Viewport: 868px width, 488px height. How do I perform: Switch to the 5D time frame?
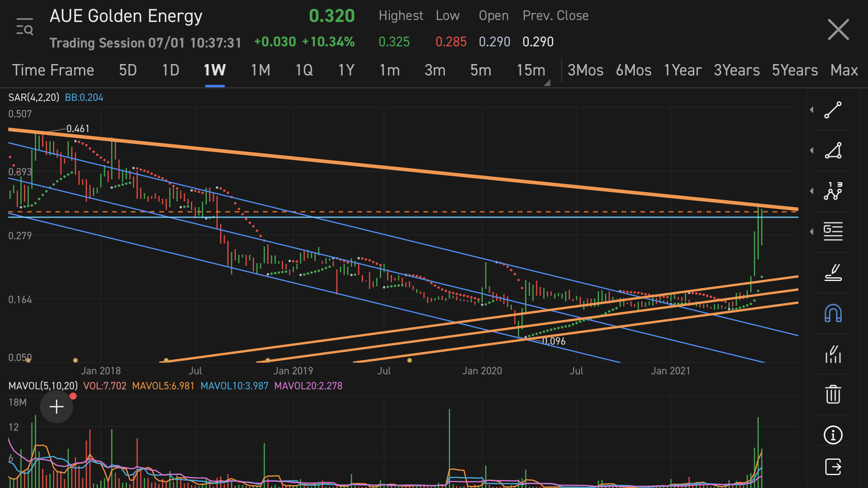click(x=128, y=70)
